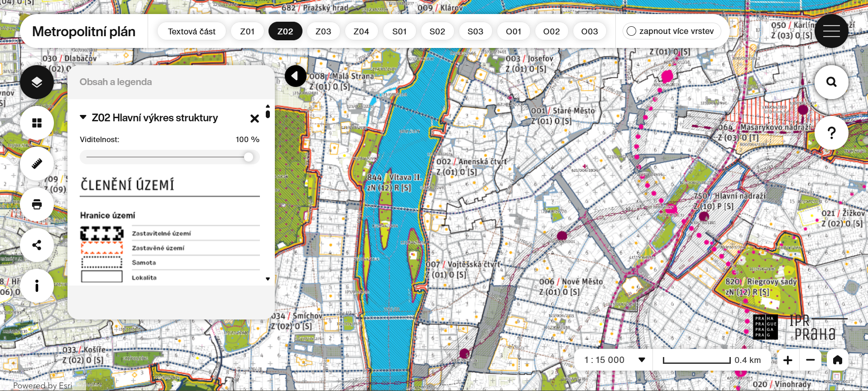The height and width of the screenshot is (391, 868).
Task: Collapse the legend panel with arrow button
Action: 296,76
